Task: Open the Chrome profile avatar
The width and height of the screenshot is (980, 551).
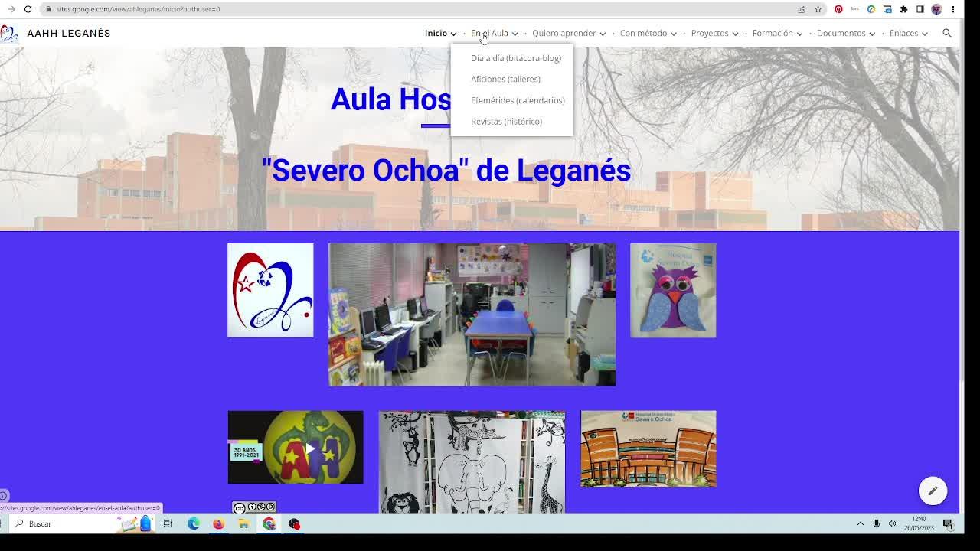Action: pyautogui.click(x=936, y=9)
